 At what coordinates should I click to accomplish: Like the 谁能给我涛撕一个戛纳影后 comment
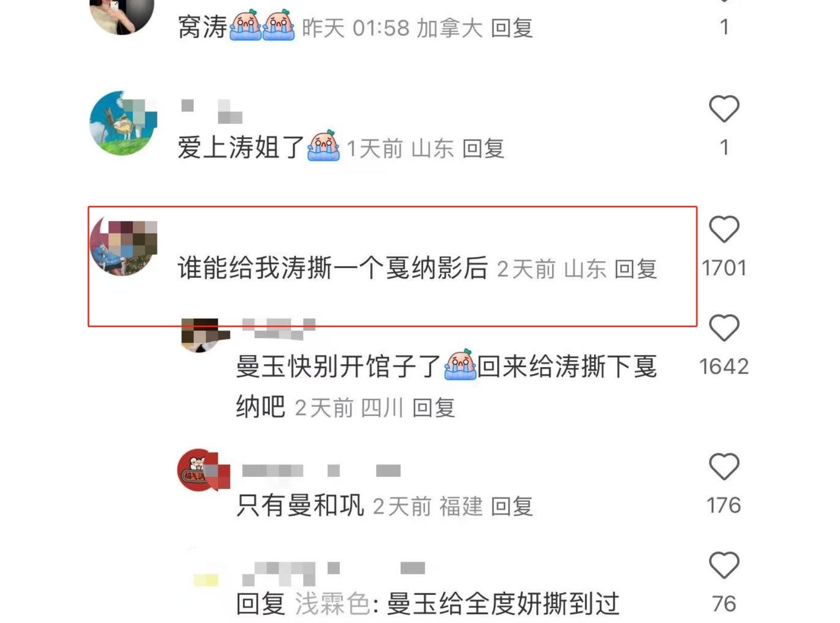pos(724,229)
